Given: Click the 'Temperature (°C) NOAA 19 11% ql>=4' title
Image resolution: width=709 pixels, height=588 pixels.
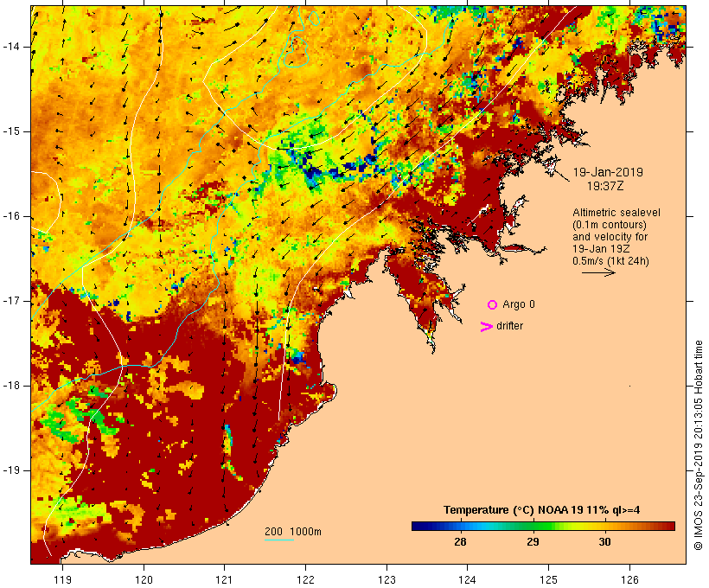Looking at the screenshot, I should click(542, 510).
